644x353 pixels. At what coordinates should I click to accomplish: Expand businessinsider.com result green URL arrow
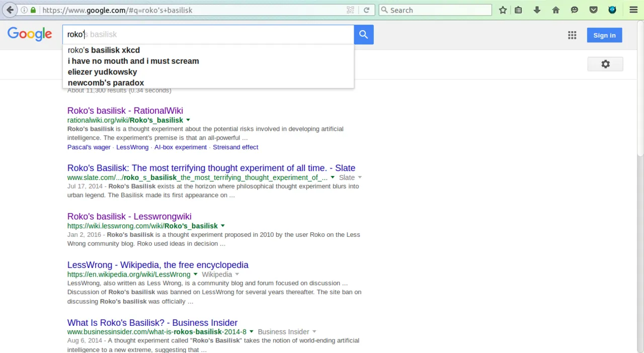tap(252, 332)
